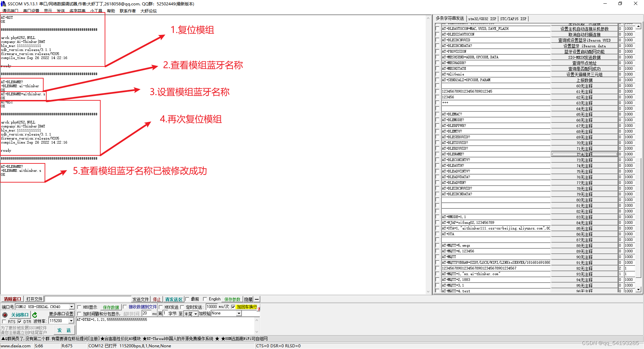Click the 停止 button
This screenshot has width=644, height=349.
157,299
